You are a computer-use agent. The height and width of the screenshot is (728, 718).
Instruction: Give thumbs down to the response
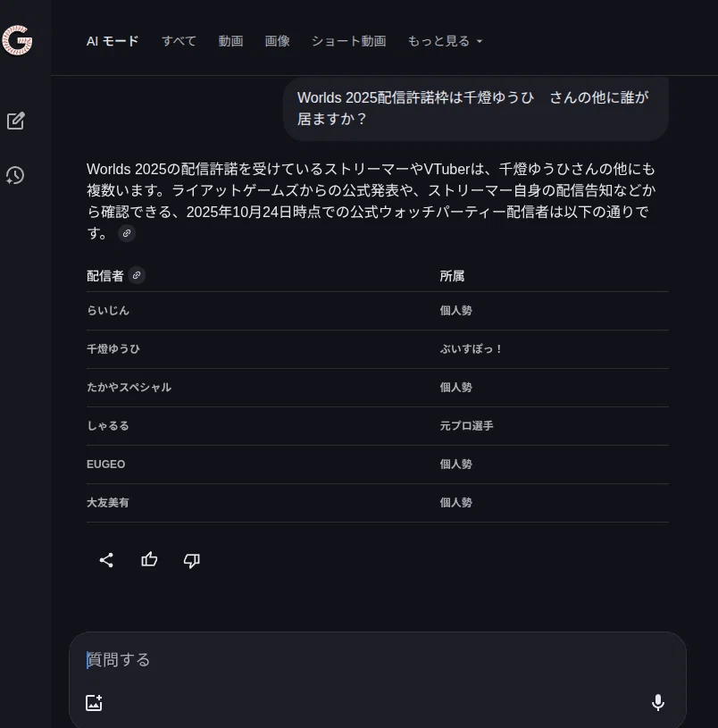click(192, 560)
